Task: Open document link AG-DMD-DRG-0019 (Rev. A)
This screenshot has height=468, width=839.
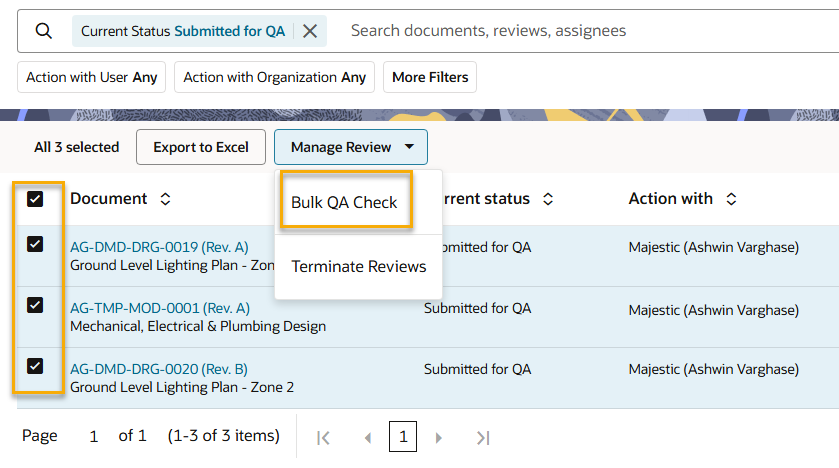Action: [x=159, y=247]
